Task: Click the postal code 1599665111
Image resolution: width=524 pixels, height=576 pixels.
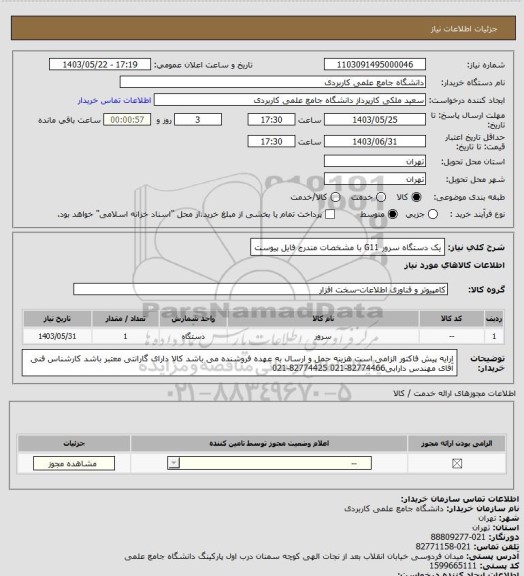Action: point(452,566)
